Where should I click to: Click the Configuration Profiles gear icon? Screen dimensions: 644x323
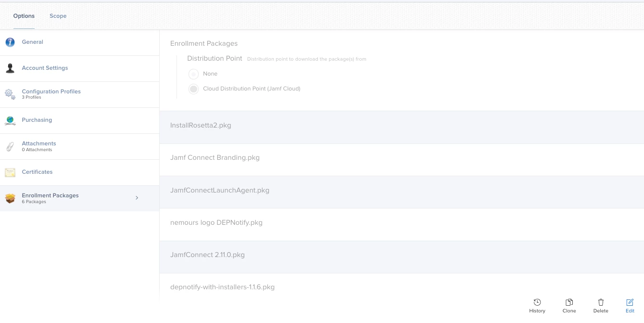point(10,94)
